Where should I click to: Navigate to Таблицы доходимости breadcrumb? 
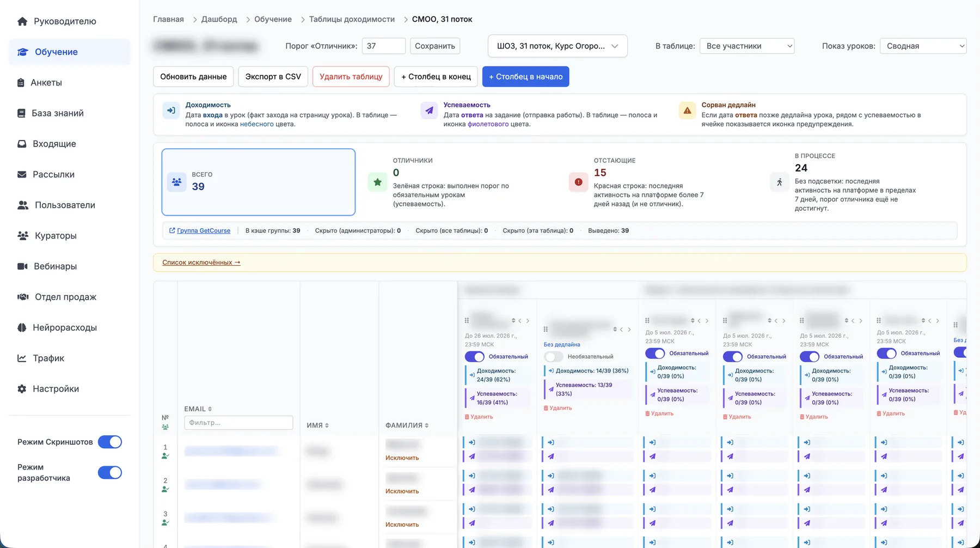coord(352,19)
